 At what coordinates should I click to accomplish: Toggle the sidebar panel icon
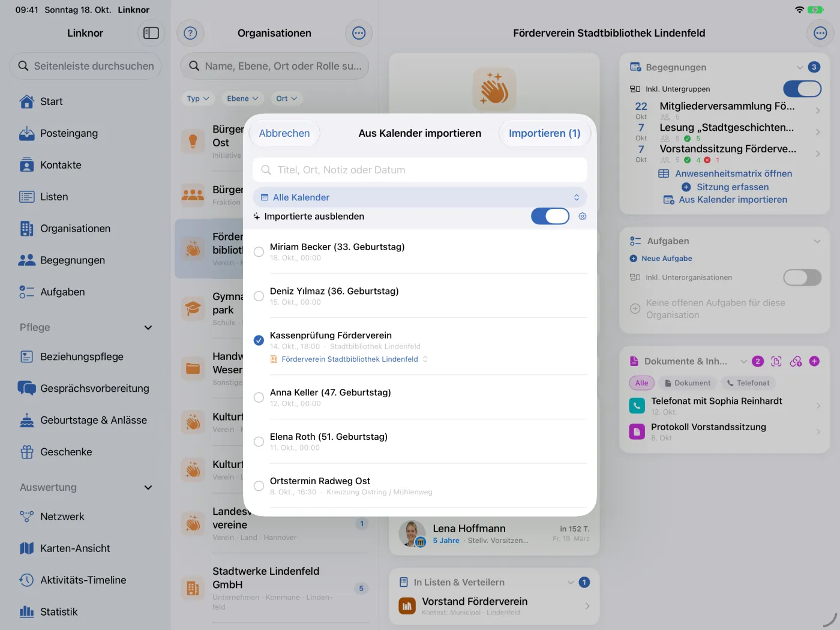point(151,33)
